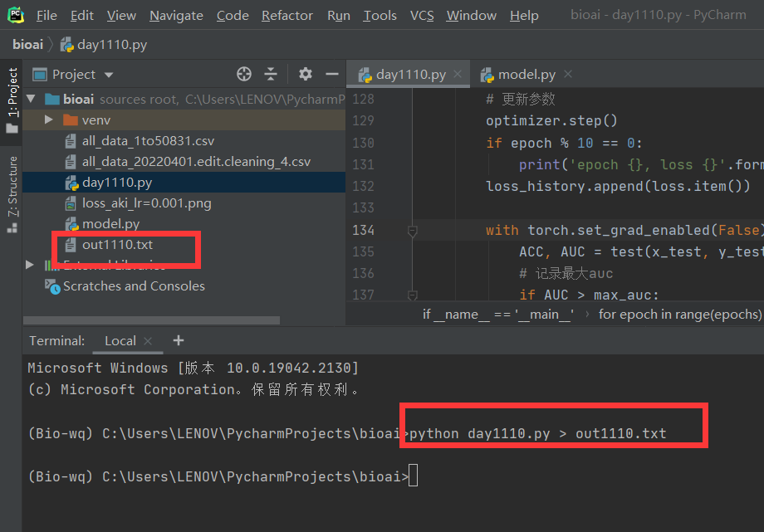Click the Locate (select opened file) target icon
764x532 pixels.
(244, 74)
